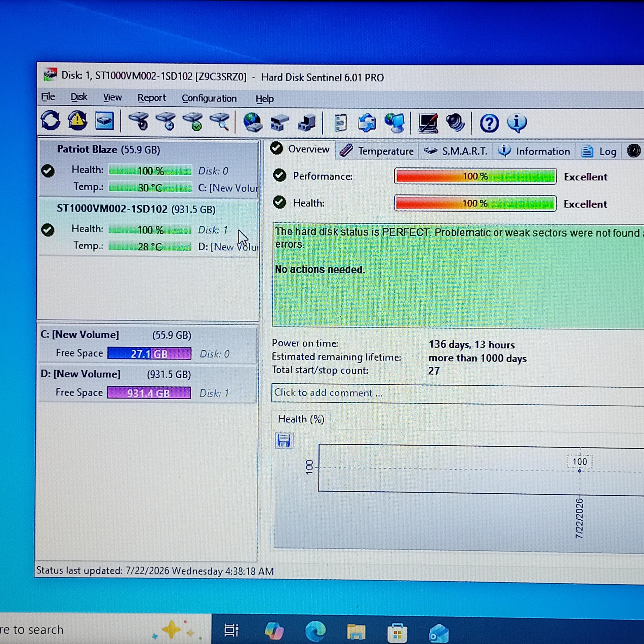
Task: Click the disk with dark gauge icon
Action: click(138, 121)
